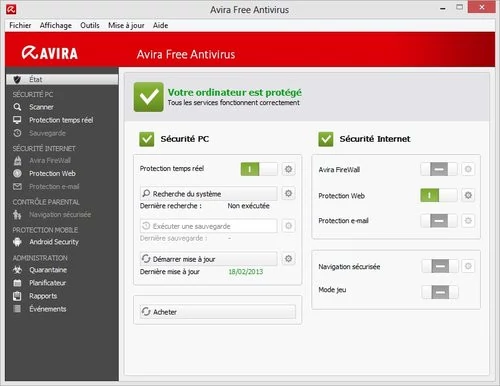500x386 pixels.
Task: Select Planificateur calendar icon in sidebar
Action: coord(17,283)
